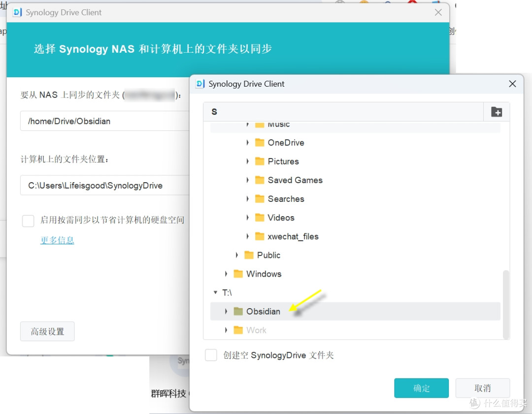532x414 pixels.
Task: Select the Windows folder name
Action: click(264, 274)
